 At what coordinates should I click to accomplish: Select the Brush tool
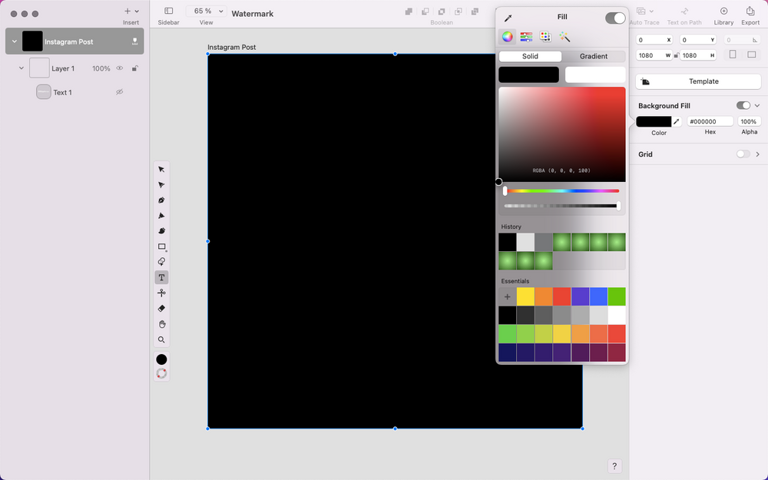pyautogui.click(x=161, y=231)
